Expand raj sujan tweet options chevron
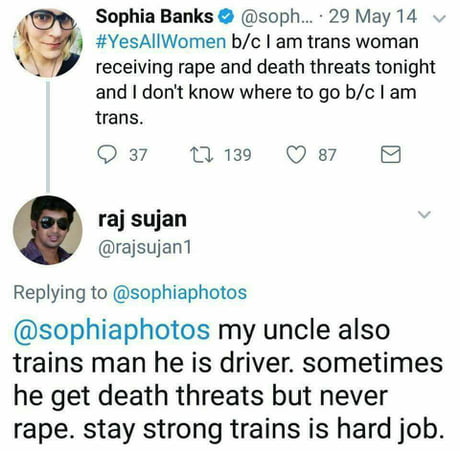 click(x=424, y=214)
